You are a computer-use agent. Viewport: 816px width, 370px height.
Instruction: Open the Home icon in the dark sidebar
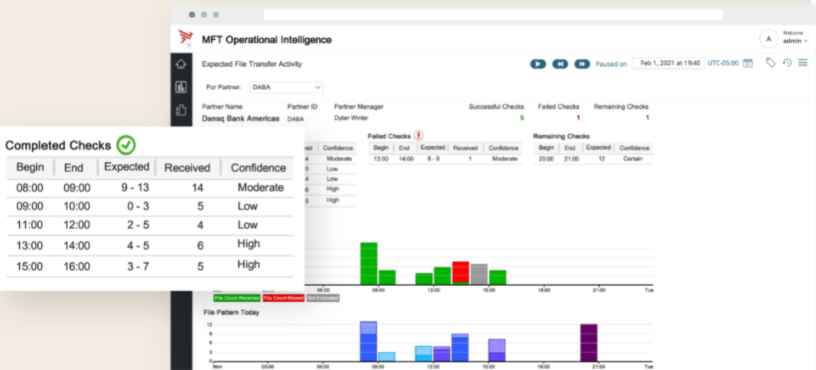pyautogui.click(x=181, y=65)
